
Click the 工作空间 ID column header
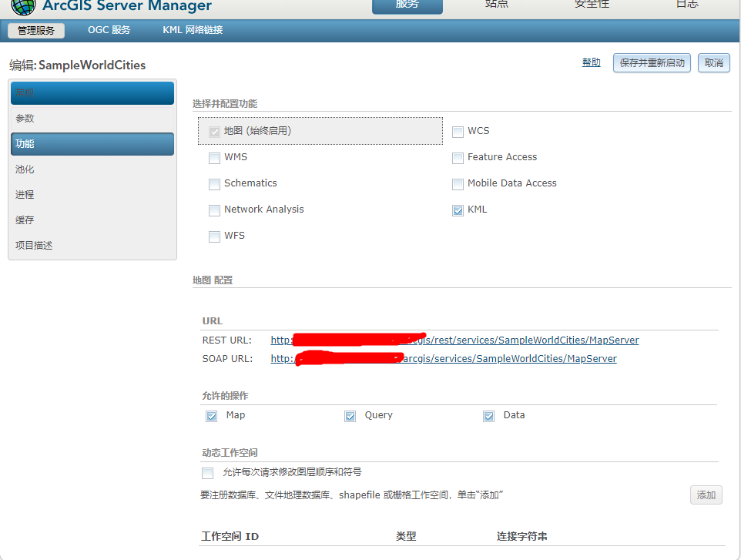pyautogui.click(x=230, y=536)
